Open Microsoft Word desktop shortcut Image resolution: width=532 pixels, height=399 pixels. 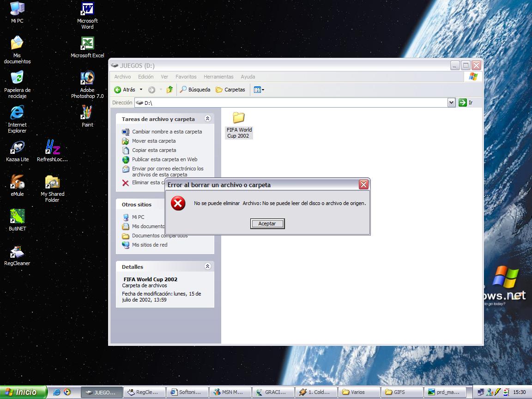coord(87,16)
